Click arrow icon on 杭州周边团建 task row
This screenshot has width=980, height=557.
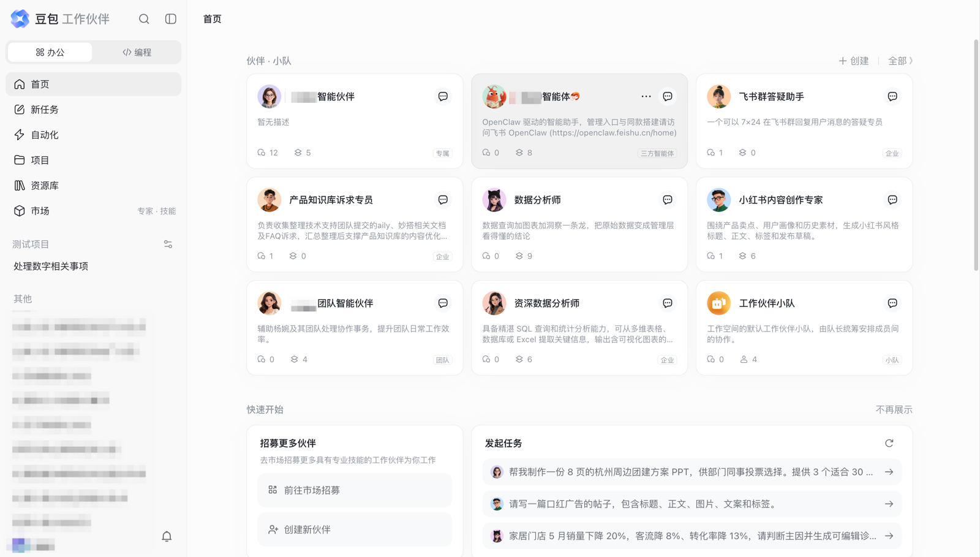click(889, 472)
